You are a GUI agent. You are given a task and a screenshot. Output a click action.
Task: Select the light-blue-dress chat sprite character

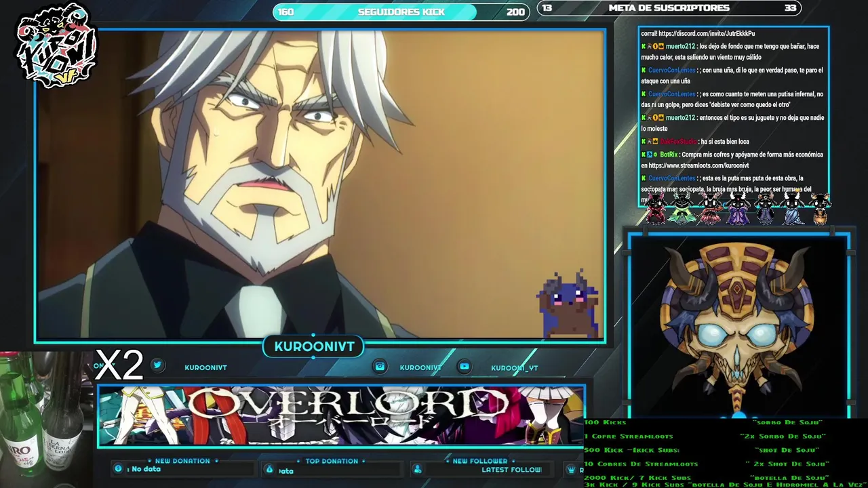(x=793, y=208)
